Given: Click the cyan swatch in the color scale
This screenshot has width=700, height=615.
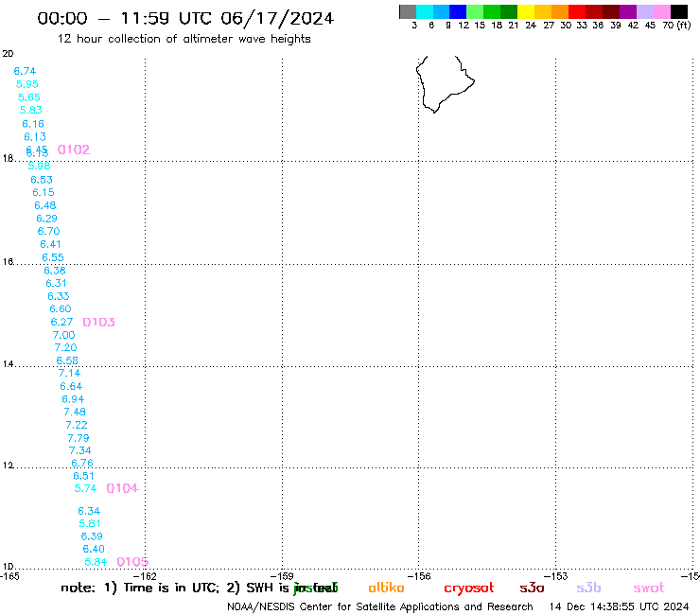Looking at the screenshot, I should 425,11.
